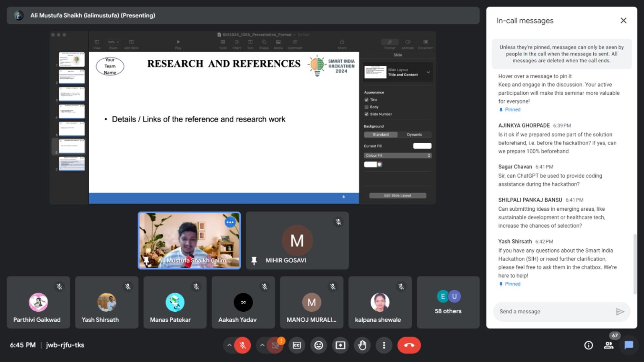Toggle closed captions button
644x362 pixels.
(297, 345)
